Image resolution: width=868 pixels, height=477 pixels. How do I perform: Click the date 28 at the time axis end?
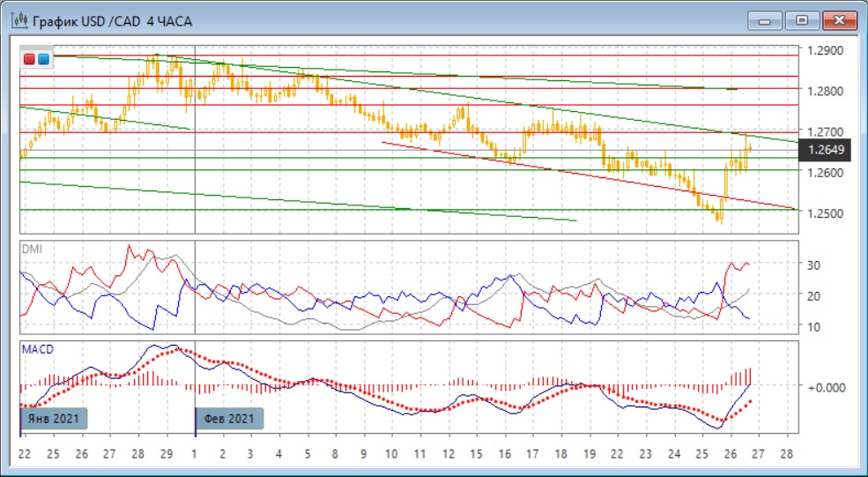click(x=787, y=453)
